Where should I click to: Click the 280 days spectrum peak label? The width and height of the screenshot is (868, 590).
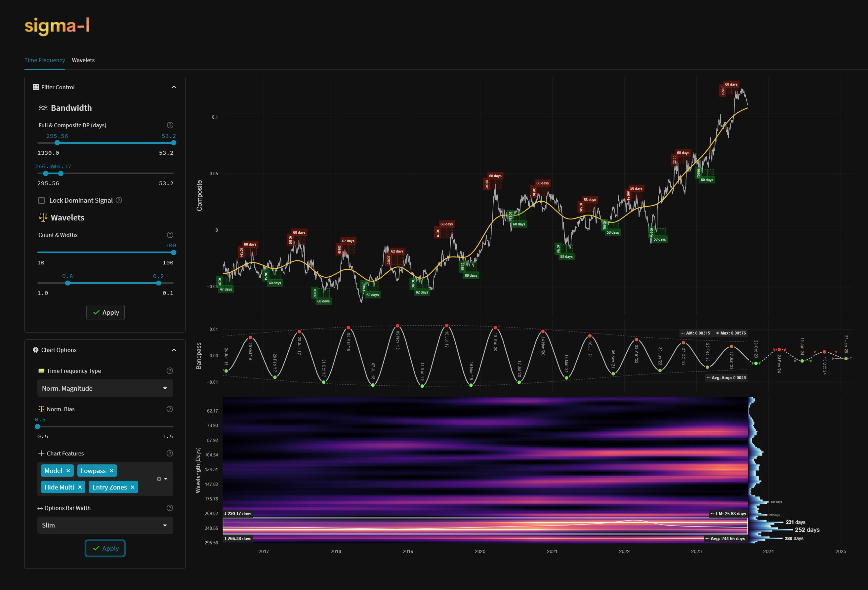794,538
